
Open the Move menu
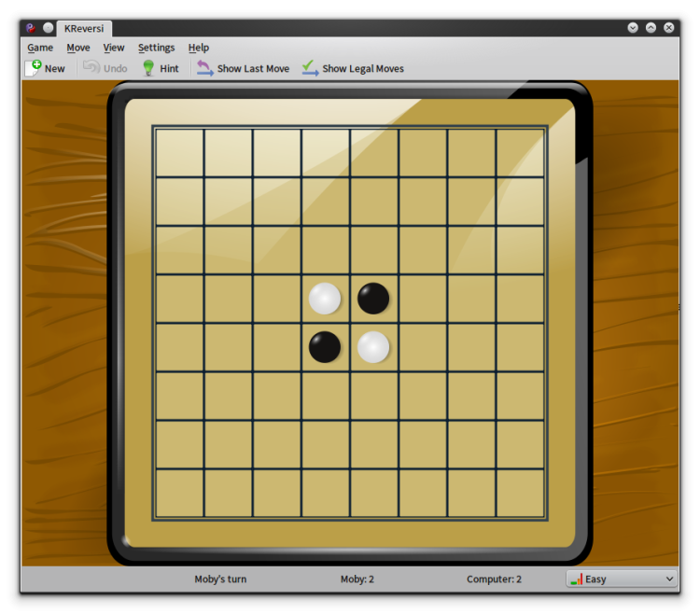(78, 48)
